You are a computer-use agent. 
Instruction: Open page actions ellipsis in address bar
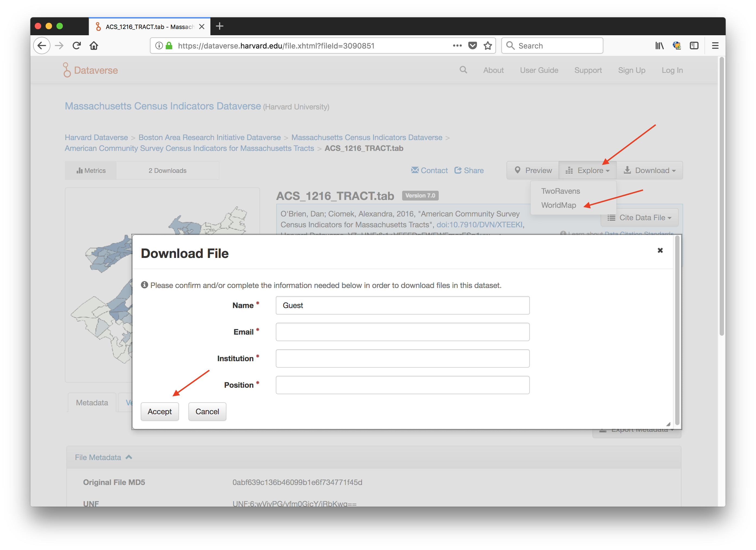[457, 46]
